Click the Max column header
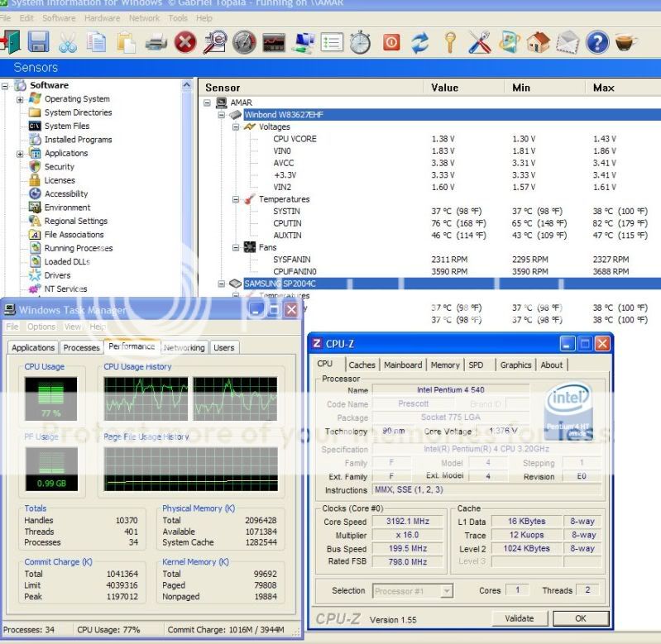Screen dimensions: 661x644 tap(623, 88)
